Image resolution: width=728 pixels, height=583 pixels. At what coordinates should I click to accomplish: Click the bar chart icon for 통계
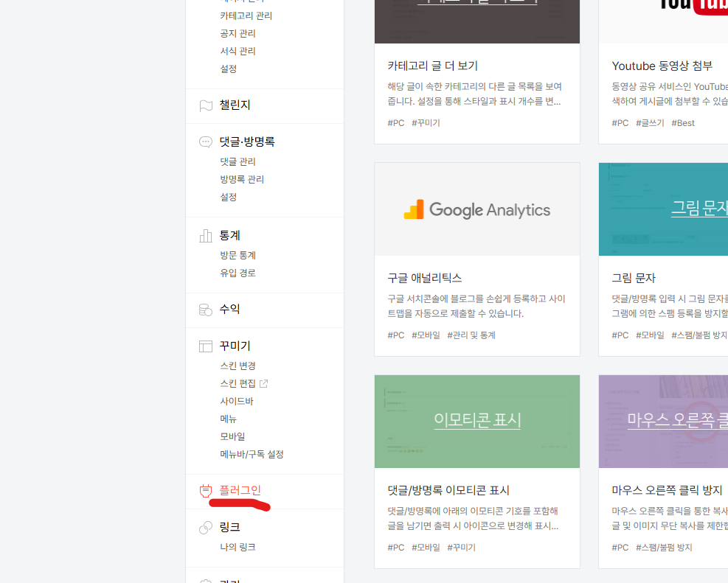(x=206, y=236)
